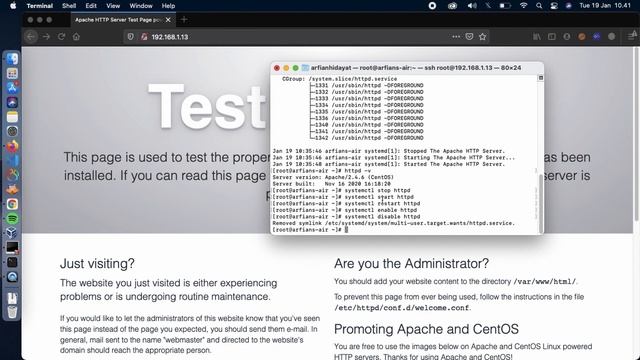The image size is (640, 360).
Task: Open the Trash in the Dock
Action: (12, 312)
